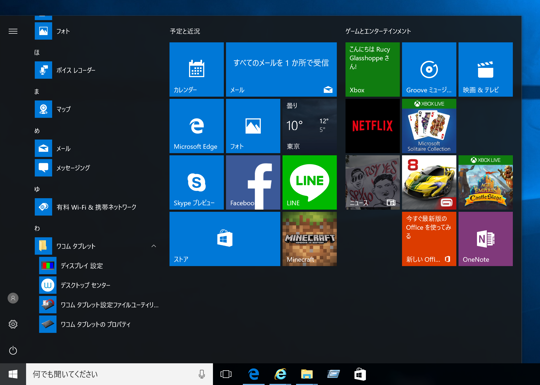
Task: Open the Groove Music tile
Action: coord(429,69)
